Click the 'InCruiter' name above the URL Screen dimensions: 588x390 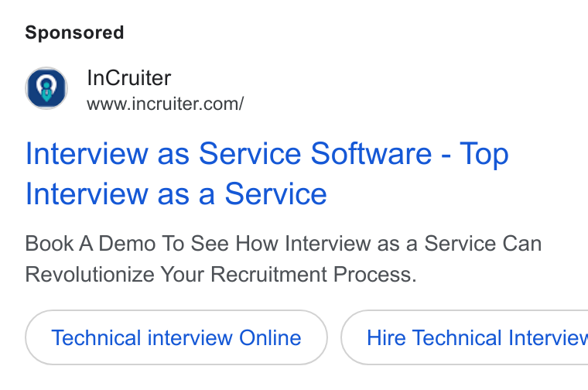129,77
